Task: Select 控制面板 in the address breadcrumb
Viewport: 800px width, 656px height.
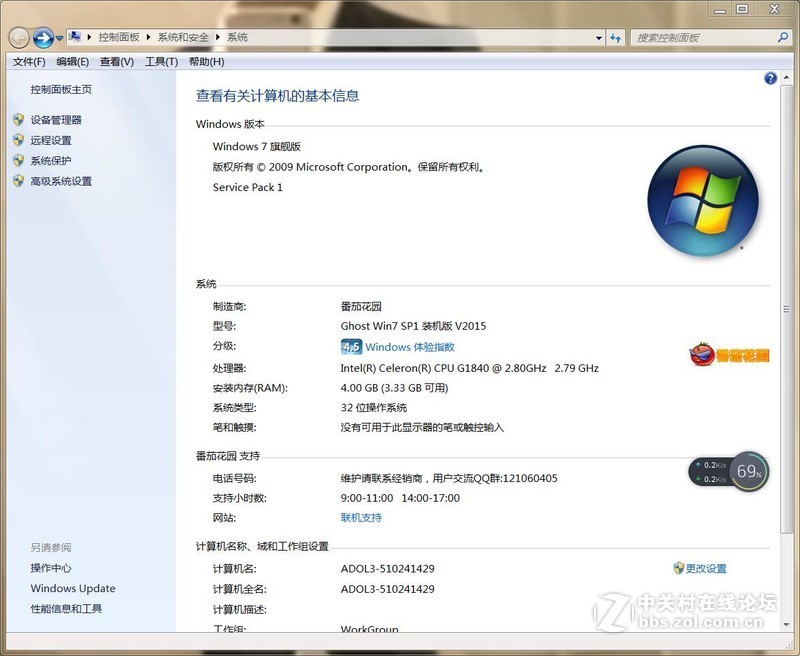Action: click(x=119, y=37)
